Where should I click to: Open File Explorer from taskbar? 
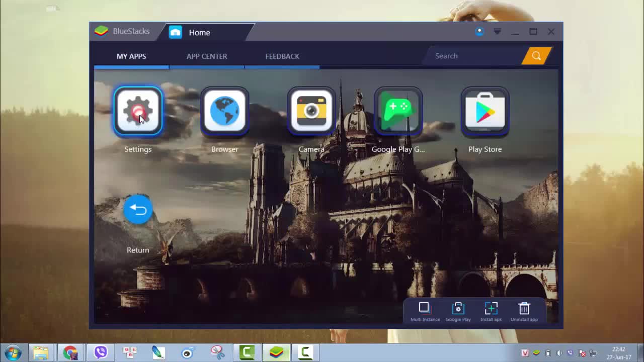click(41, 352)
